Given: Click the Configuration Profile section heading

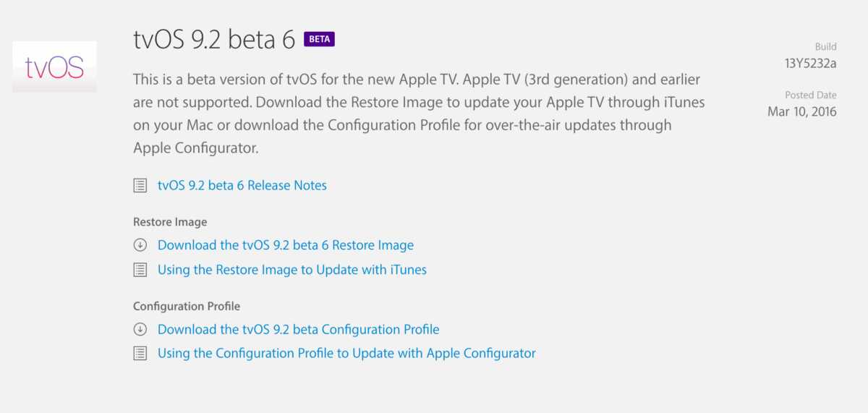Looking at the screenshot, I should coord(187,306).
